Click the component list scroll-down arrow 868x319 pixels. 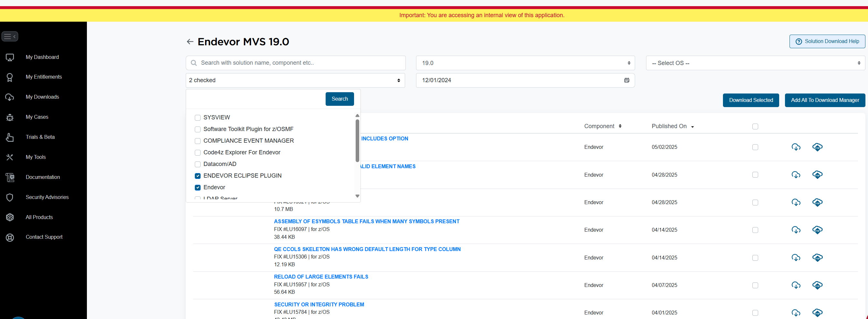(x=357, y=196)
